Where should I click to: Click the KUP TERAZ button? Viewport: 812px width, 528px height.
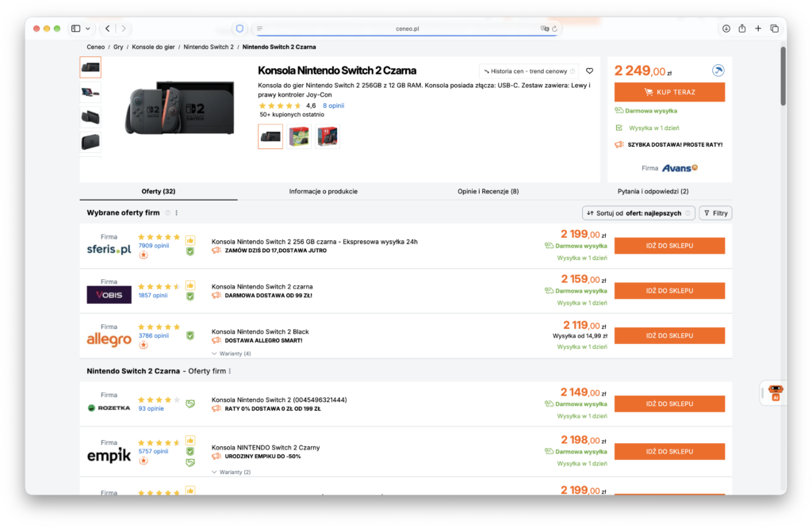(x=669, y=92)
